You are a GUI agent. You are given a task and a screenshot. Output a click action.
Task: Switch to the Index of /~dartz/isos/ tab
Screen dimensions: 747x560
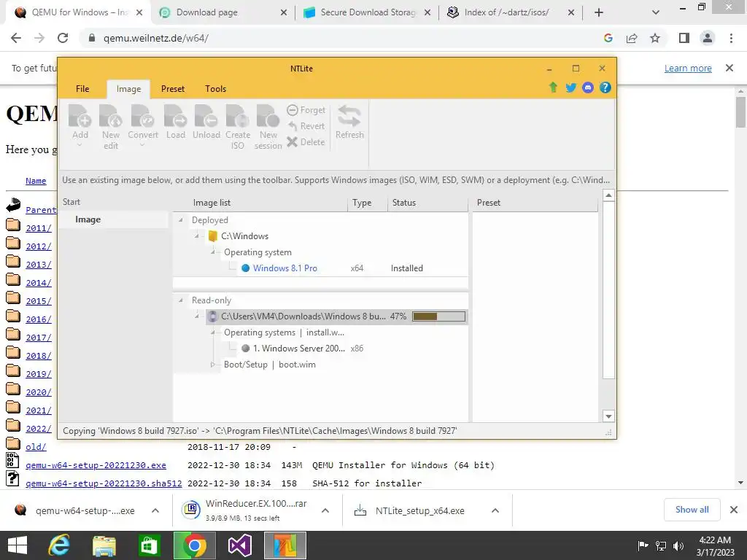tap(510, 12)
